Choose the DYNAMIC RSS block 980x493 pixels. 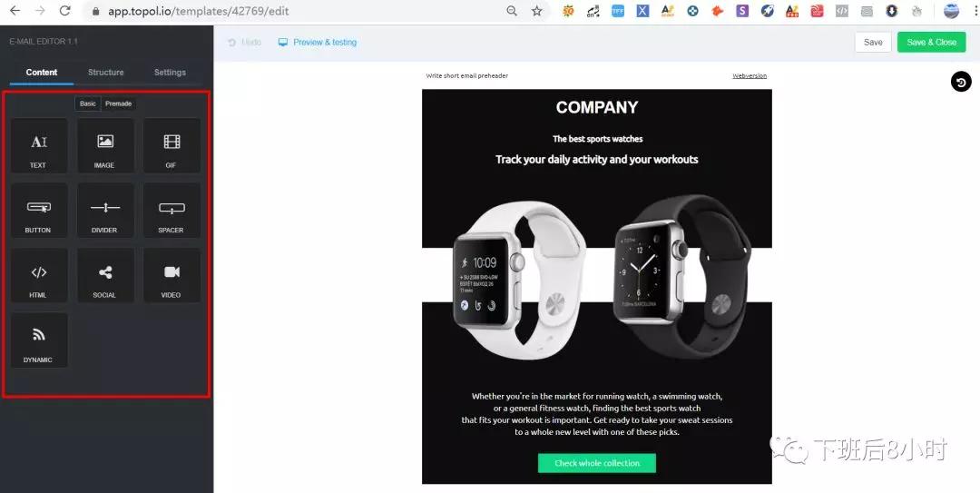click(x=39, y=340)
